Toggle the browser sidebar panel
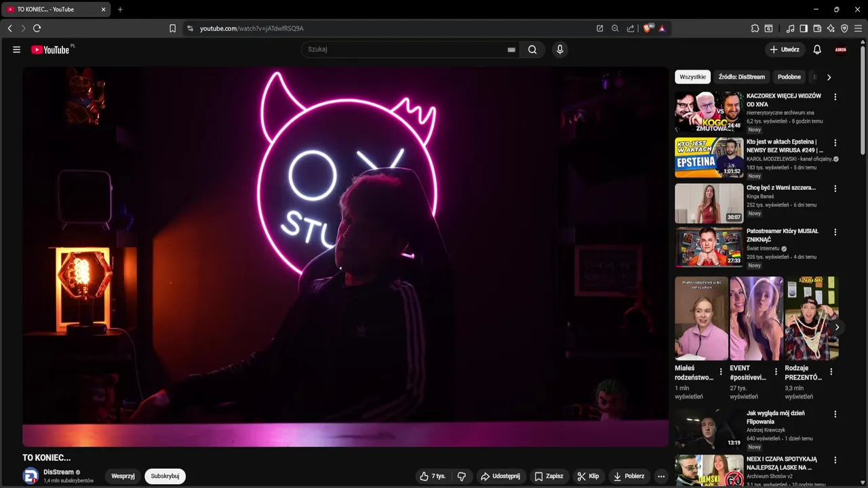868x488 pixels. (x=804, y=28)
